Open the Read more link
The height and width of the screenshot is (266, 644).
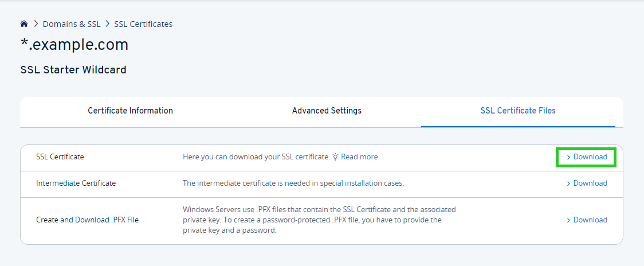coord(359,157)
